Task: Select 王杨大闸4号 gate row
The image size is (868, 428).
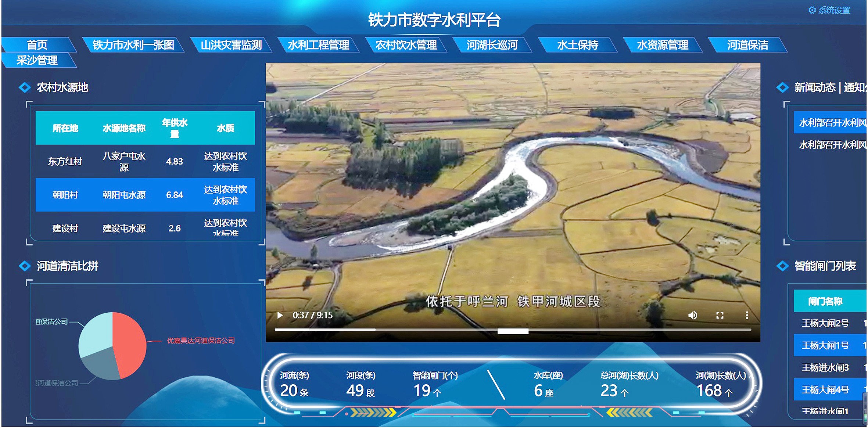Action: 830,389
